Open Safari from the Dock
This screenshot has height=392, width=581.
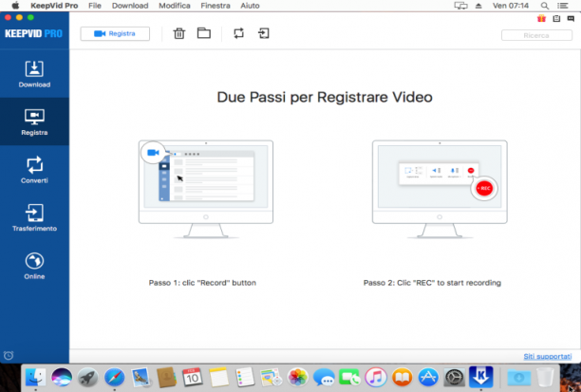pos(114,378)
